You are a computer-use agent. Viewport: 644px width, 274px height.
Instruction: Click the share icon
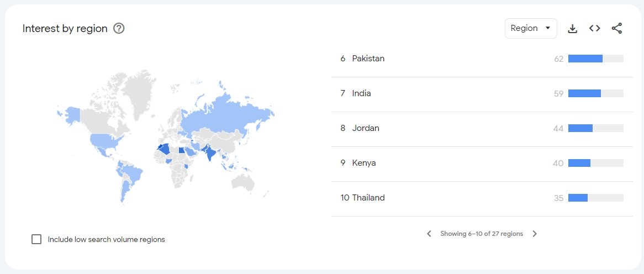616,28
